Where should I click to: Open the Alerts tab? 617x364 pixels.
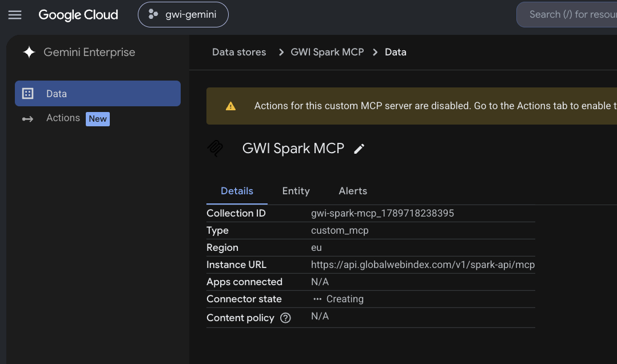coord(353,191)
